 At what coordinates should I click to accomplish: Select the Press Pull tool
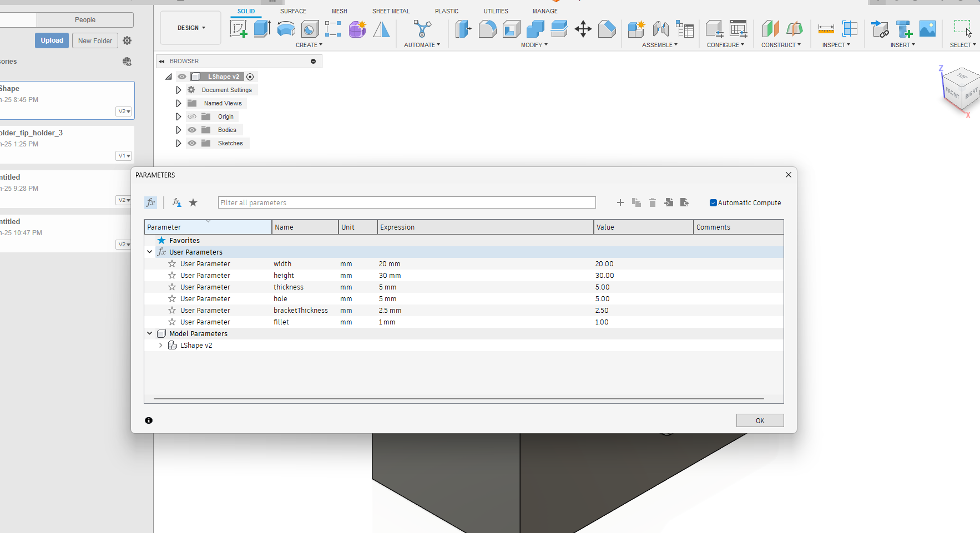pos(463,28)
